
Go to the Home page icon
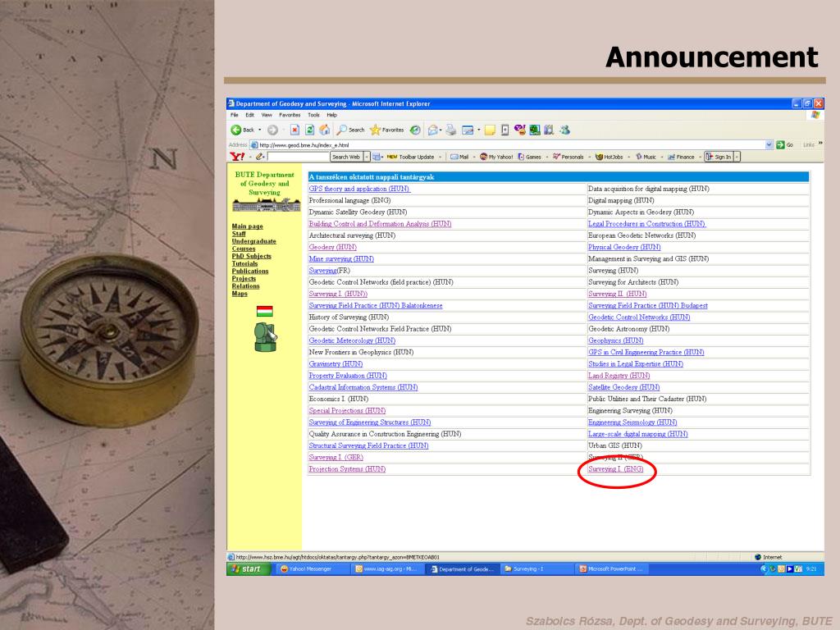pos(325,130)
